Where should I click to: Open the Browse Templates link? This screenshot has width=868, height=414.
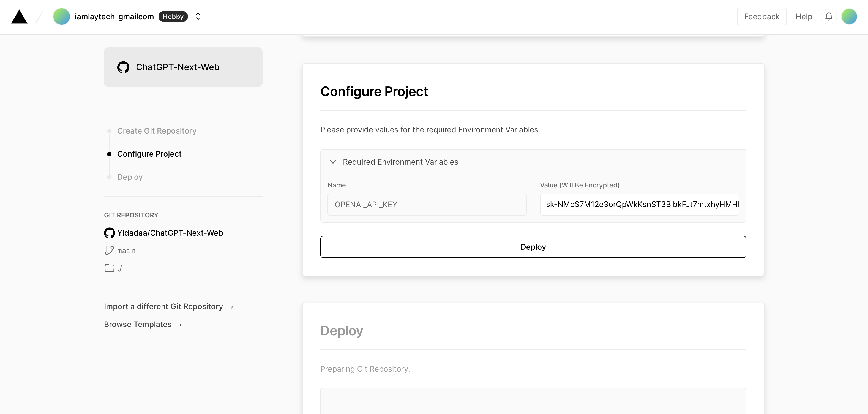click(x=143, y=324)
